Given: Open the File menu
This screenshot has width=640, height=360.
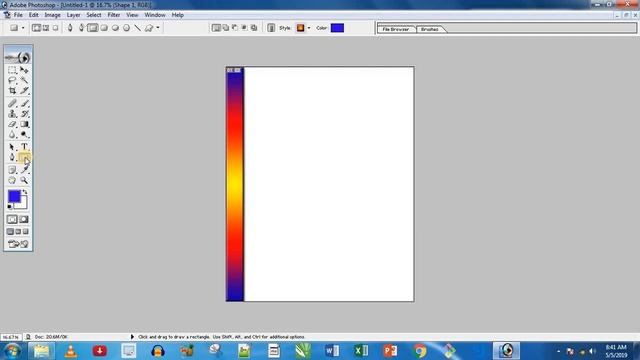Looking at the screenshot, I should 18,15.
